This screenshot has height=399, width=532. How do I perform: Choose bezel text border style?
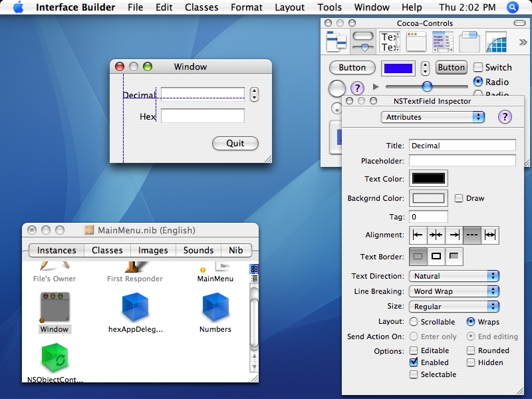454,257
